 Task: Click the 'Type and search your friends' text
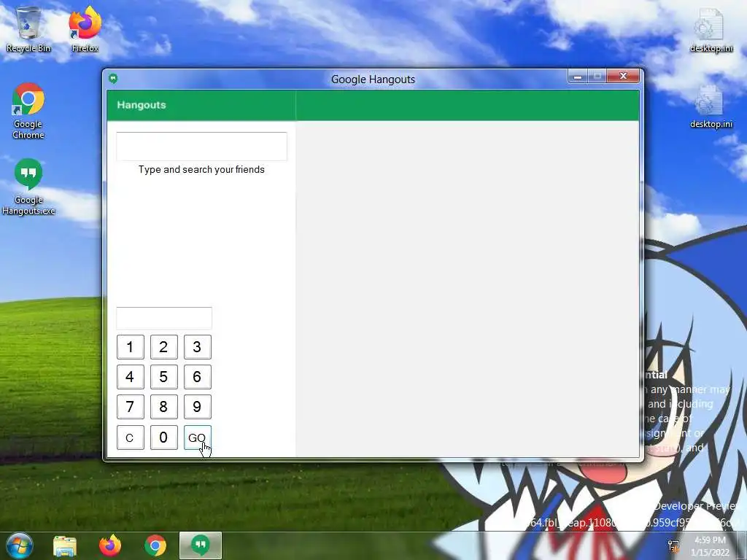pyautogui.click(x=201, y=169)
